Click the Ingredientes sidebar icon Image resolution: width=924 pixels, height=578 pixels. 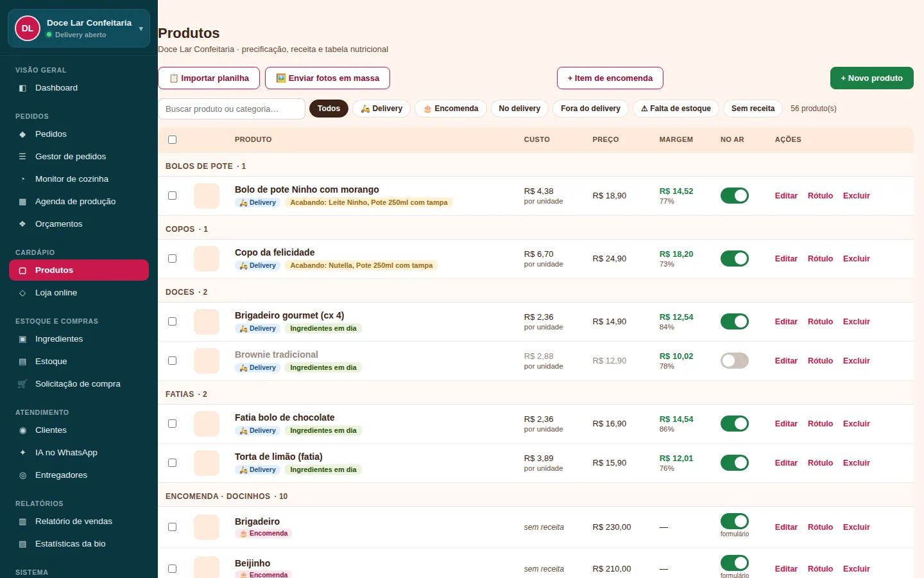[x=22, y=339]
